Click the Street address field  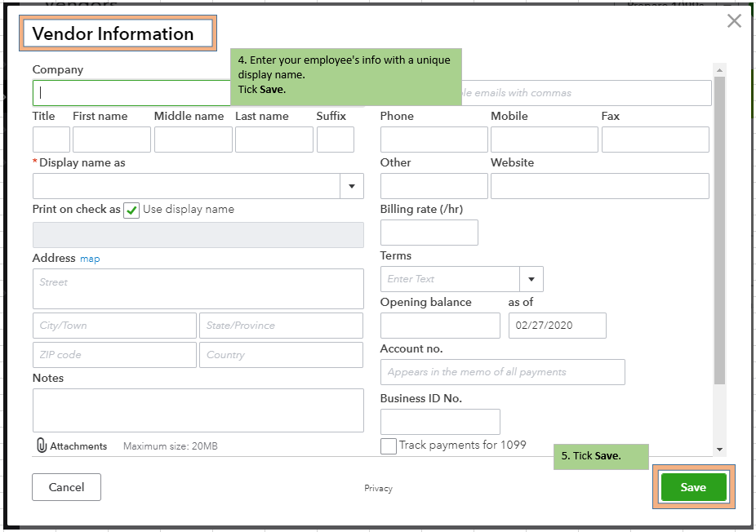[198, 289]
